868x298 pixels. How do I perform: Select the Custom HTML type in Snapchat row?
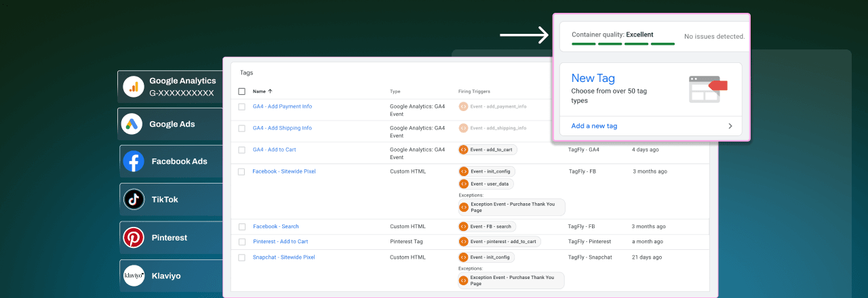coord(408,257)
